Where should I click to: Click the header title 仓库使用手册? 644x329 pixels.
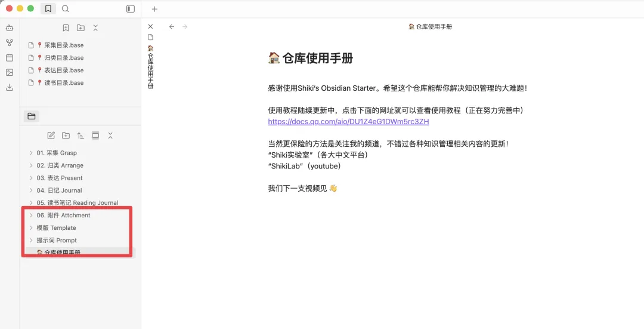click(x=430, y=27)
